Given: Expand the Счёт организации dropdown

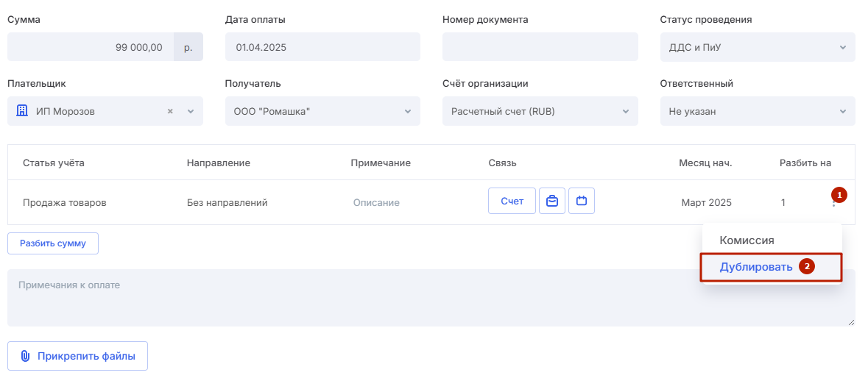Looking at the screenshot, I should (x=540, y=111).
